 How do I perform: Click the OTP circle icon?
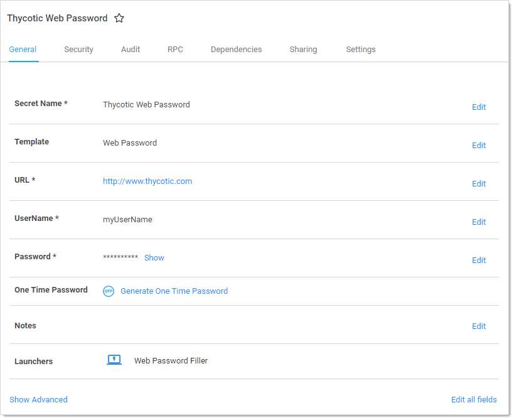pyautogui.click(x=109, y=291)
